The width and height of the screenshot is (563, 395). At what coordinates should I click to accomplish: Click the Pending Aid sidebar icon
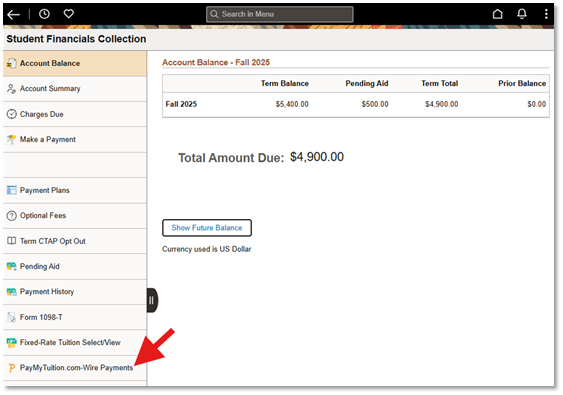(x=11, y=266)
